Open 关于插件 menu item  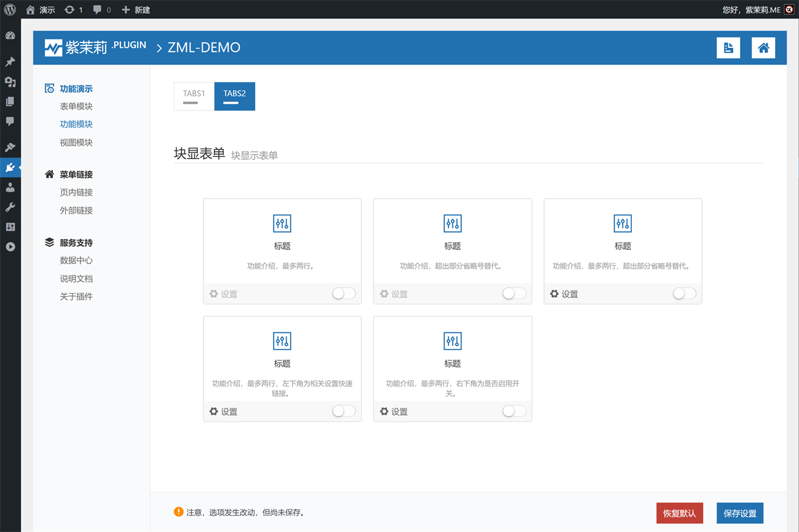(x=76, y=297)
